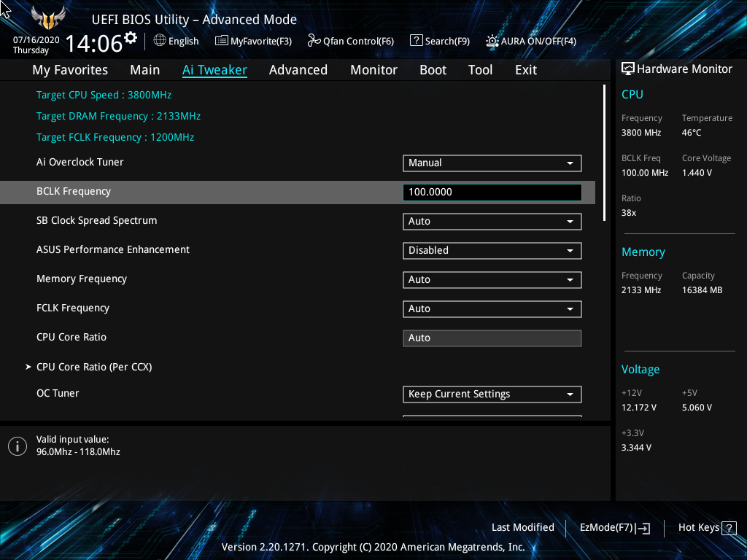Open the My Favorites tab
The width and height of the screenshot is (747, 560).
(x=70, y=70)
